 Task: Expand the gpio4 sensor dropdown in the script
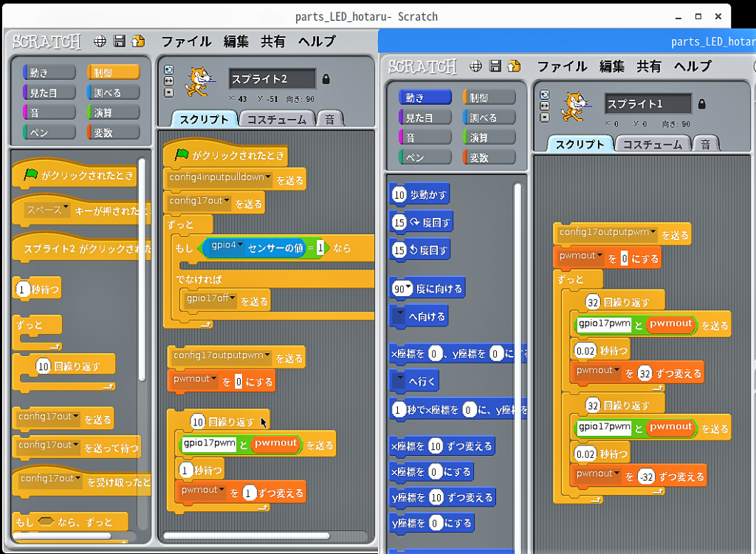[239, 244]
